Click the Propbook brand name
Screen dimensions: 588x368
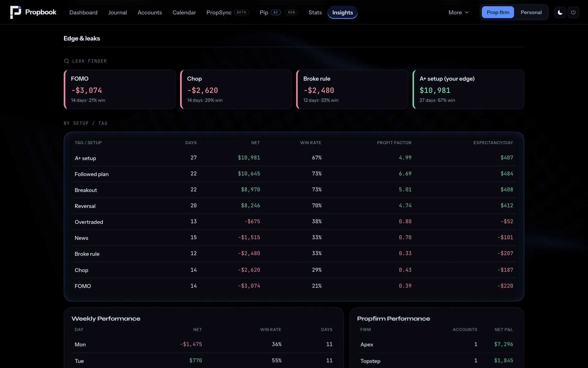pyautogui.click(x=41, y=12)
